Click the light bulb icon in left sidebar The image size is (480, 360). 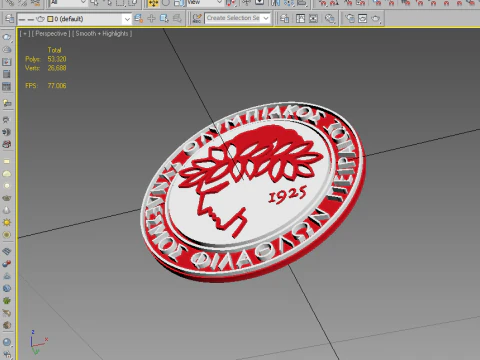point(7,103)
